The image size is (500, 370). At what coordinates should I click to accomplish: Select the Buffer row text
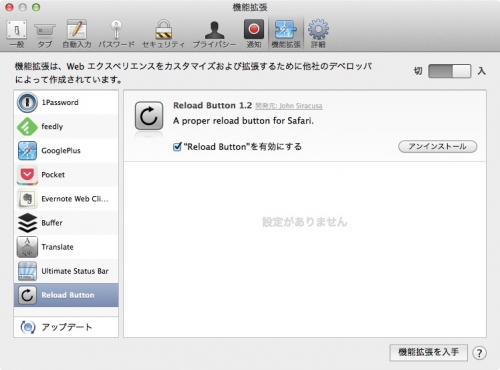click(x=52, y=223)
